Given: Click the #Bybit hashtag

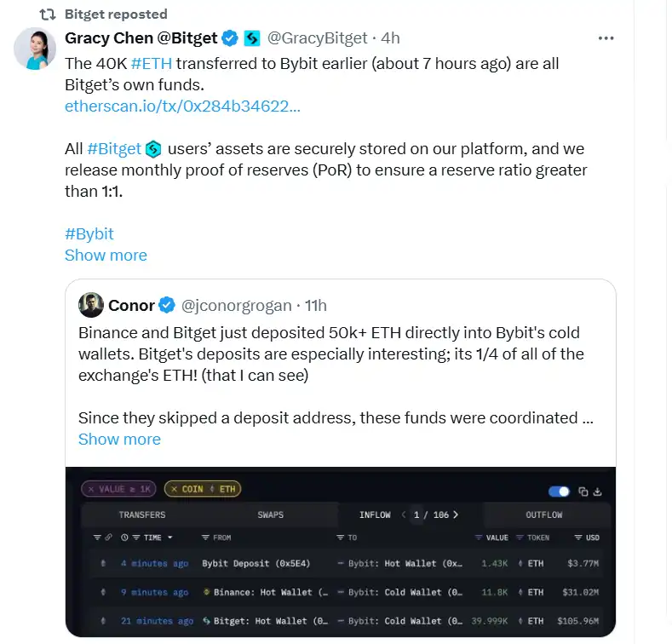Looking at the screenshot, I should 89,234.
